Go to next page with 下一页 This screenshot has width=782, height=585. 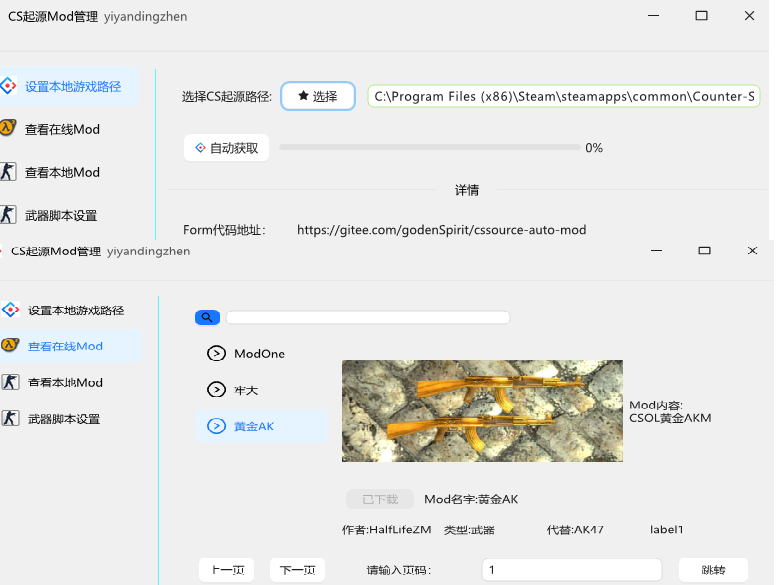297,570
